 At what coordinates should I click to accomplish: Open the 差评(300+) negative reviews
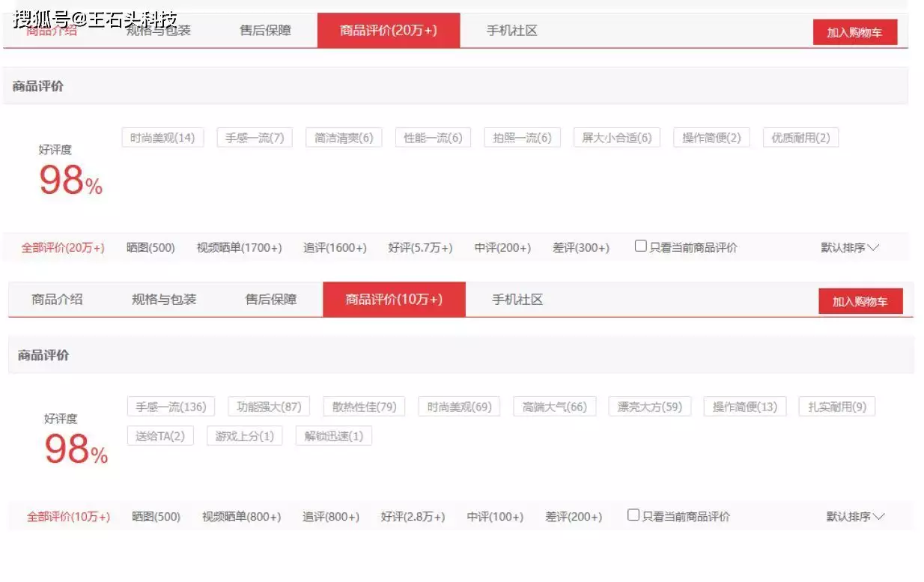582,247
